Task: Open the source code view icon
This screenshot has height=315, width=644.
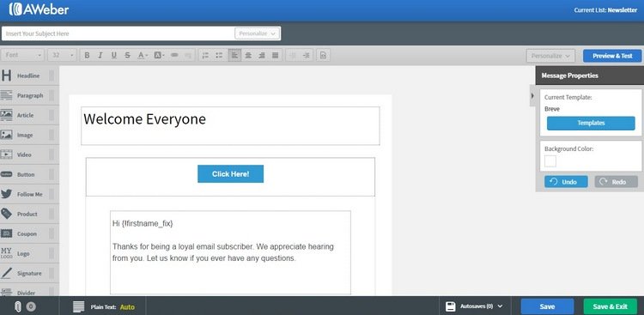Action: [x=323, y=56]
